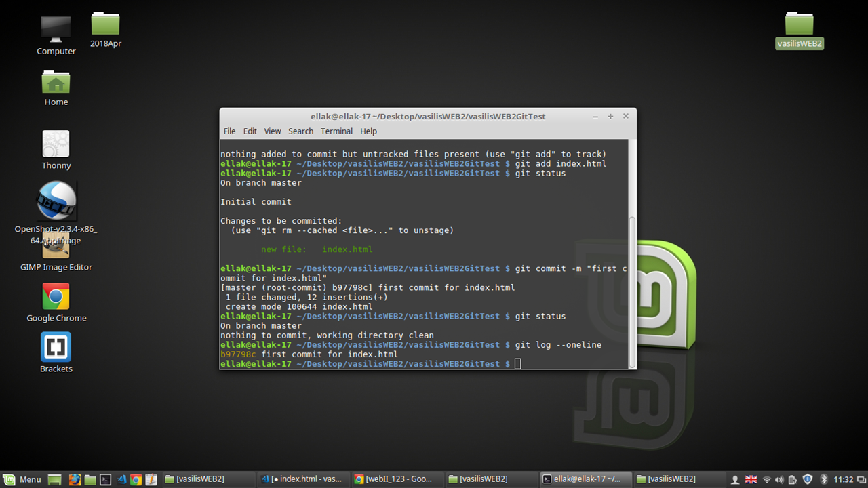Click the '1 file changed, 12 insertions(+)' line
This screenshot has width=868, height=488.
pyautogui.click(x=307, y=298)
